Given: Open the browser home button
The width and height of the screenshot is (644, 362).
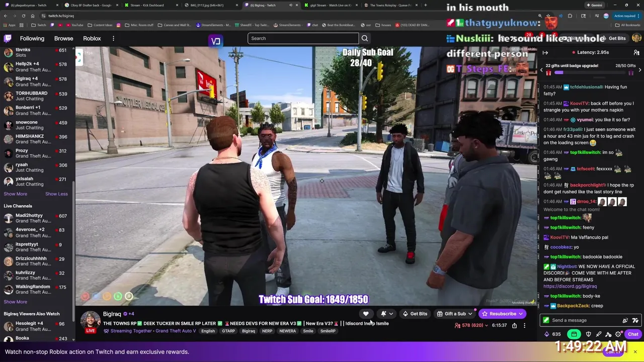Looking at the screenshot, I should coord(32,16).
